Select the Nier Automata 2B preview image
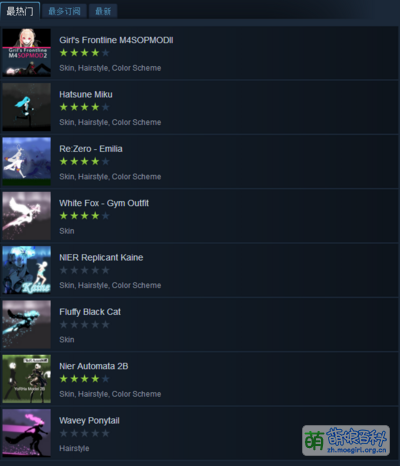400x466 pixels. point(27,379)
